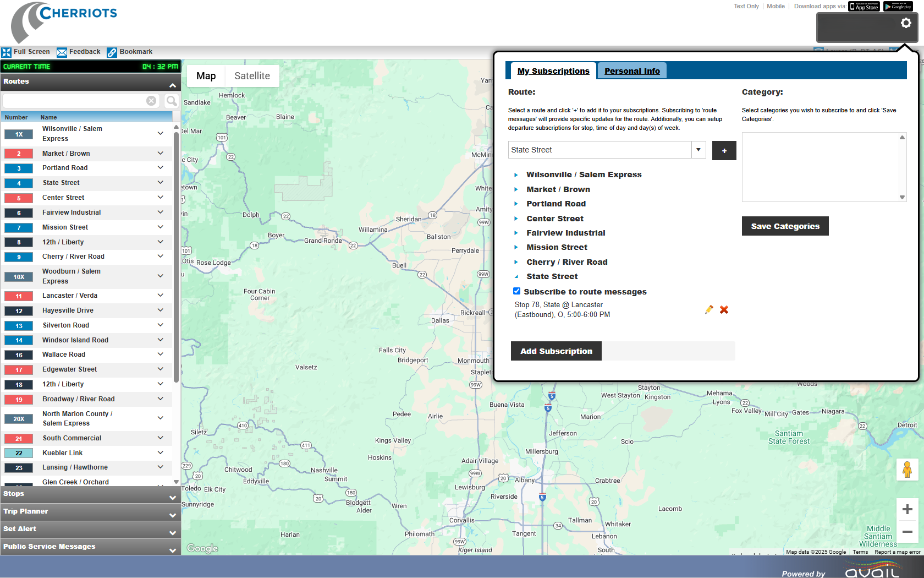Delete the Stop 78 subscription
Screen dimensions: 924x578
[x=724, y=310]
